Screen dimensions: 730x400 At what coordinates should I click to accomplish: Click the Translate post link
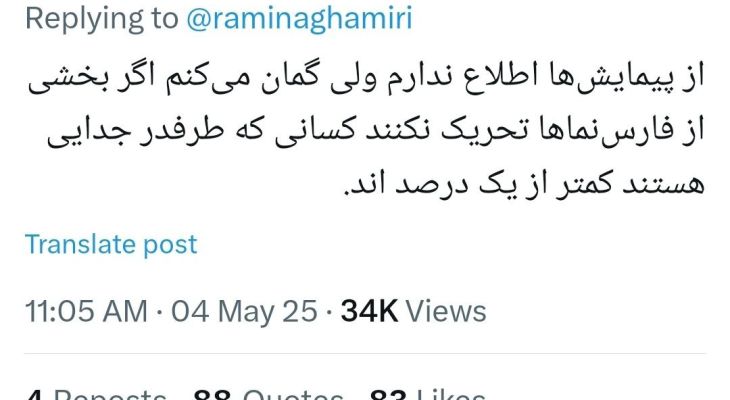click(111, 244)
